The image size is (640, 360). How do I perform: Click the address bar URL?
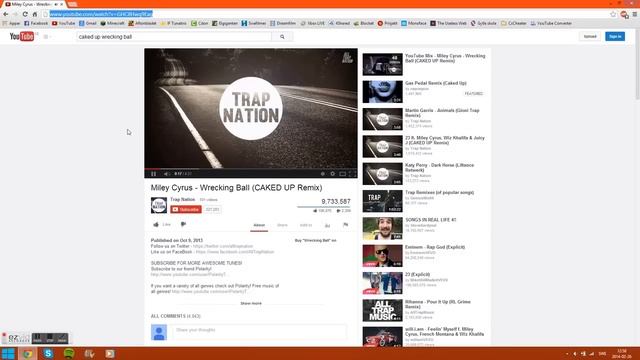(101, 14)
